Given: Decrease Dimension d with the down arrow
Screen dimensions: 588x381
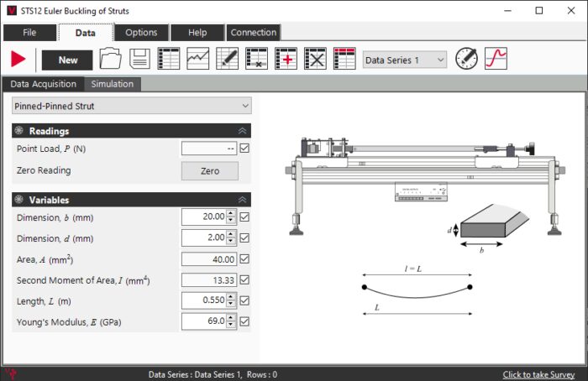Looking at the screenshot, I should click(x=231, y=241).
